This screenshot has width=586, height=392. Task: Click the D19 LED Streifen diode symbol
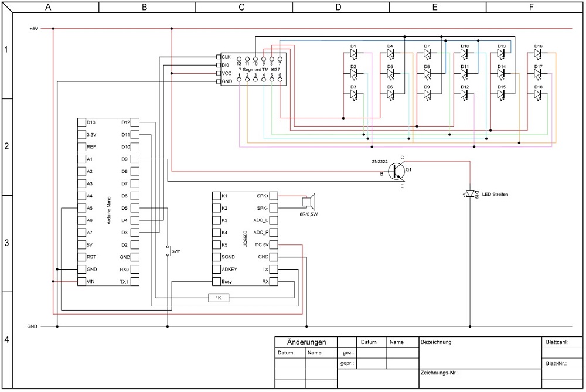click(469, 194)
